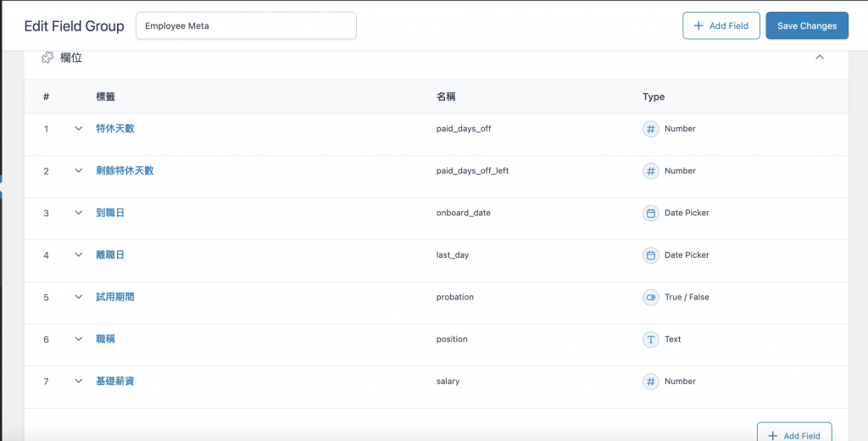Click the Edit Field Group heading
This screenshot has width=868, height=441.
coord(75,26)
